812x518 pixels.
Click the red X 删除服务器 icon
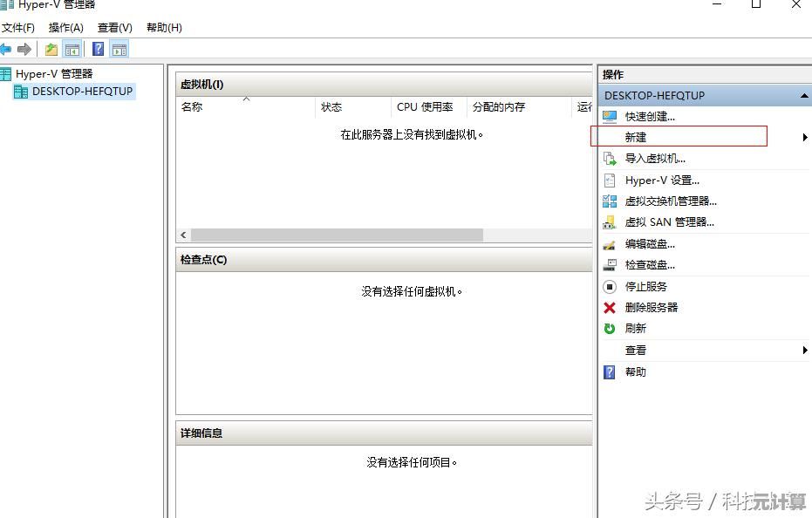[x=610, y=308]
